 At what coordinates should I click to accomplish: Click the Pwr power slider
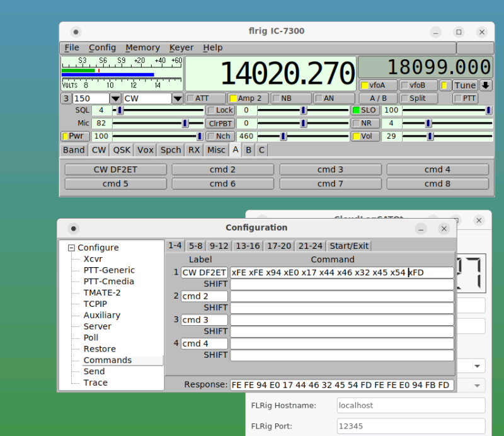(158, 136)
